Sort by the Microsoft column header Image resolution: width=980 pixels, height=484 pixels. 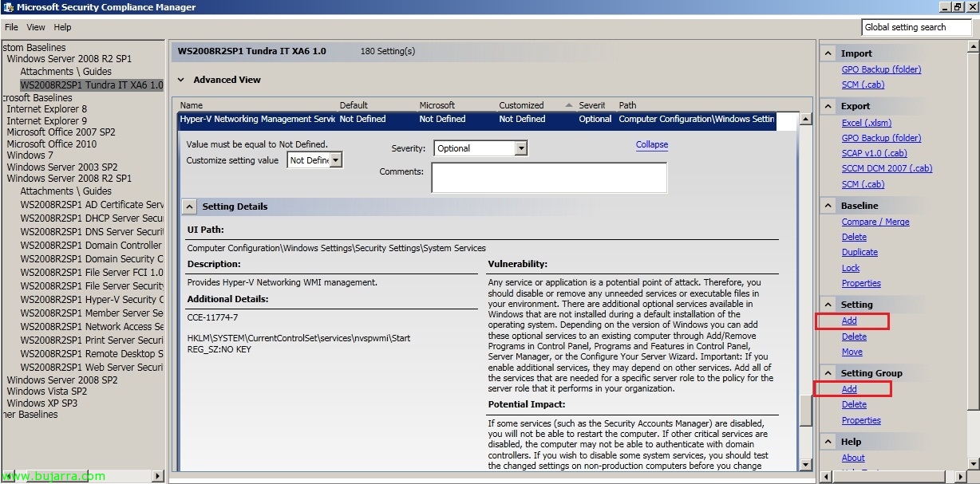[x=437, y=105]
